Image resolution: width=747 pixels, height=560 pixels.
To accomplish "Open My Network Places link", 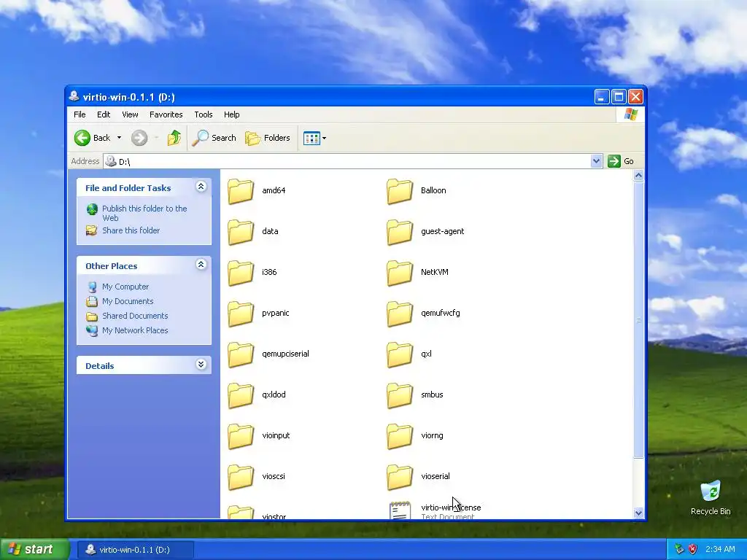I will tap(135, 330).
